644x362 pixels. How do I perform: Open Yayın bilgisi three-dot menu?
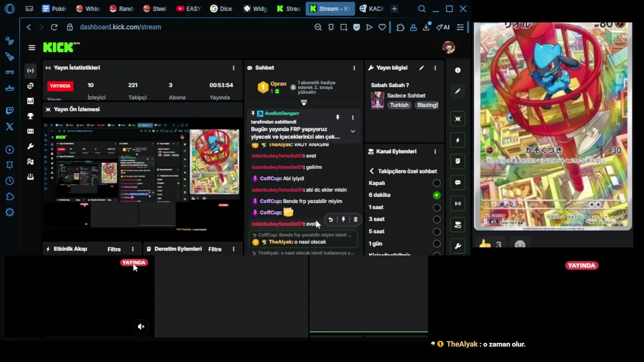(x=435, y=68)
